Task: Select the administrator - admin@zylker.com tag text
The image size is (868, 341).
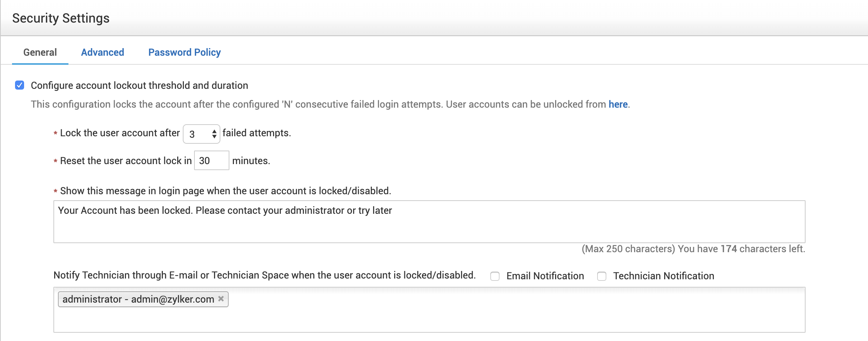Action: (138, 299)
